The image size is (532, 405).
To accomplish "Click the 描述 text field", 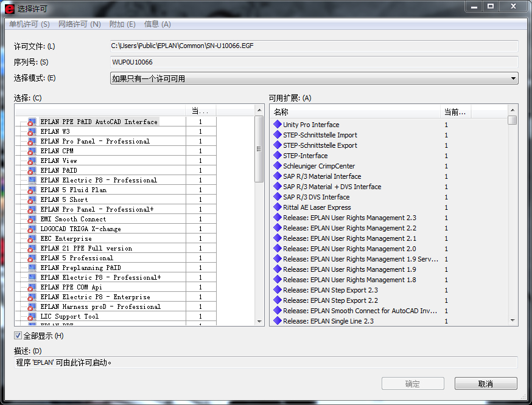I will pyautogui.click(x=265, y=362).
